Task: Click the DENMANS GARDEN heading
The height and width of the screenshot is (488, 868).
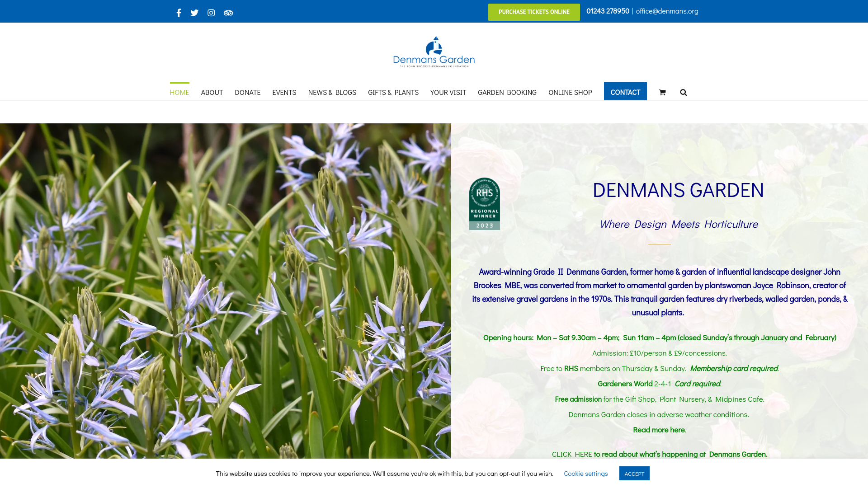Action: [678, 190]
